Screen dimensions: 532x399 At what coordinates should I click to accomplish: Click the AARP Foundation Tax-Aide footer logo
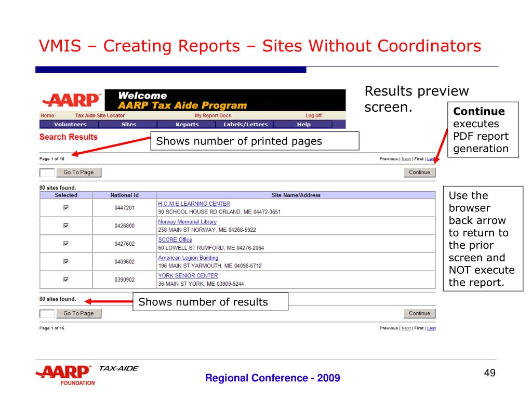point(87,376)
